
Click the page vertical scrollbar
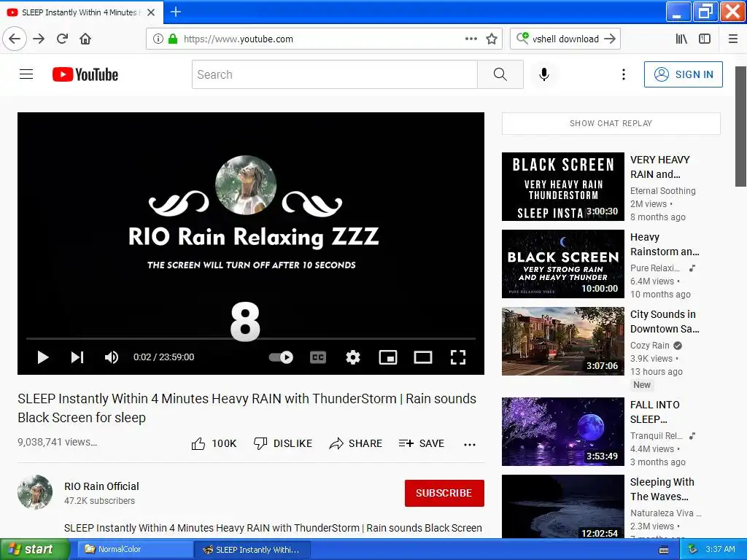[740, 126]
